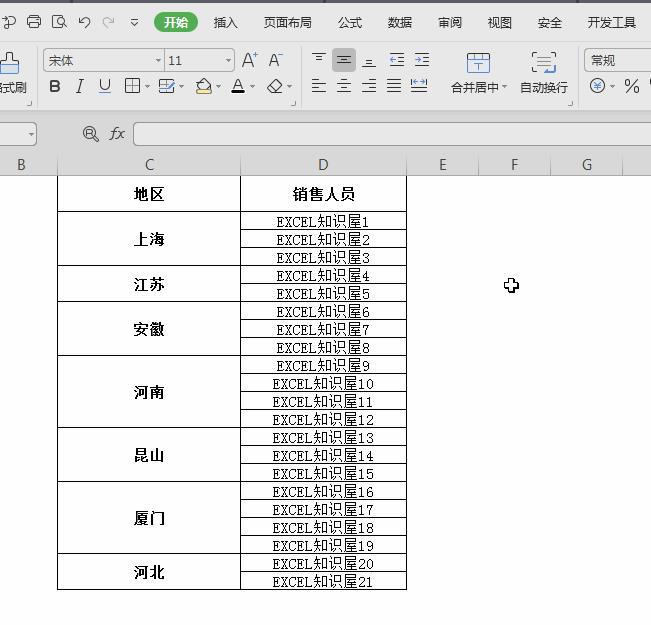The image size is (651, 625).
Task: Toggle Italic formatting
Action: (80, 86)
